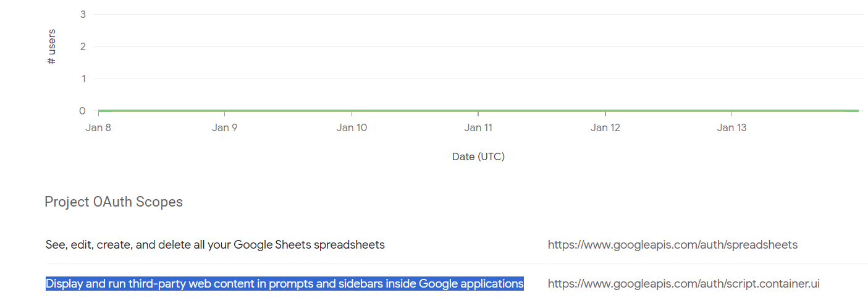868x308 pixels.
Task: Click the auth/script.container.ui scope URL
Action: tap(683, 284)
